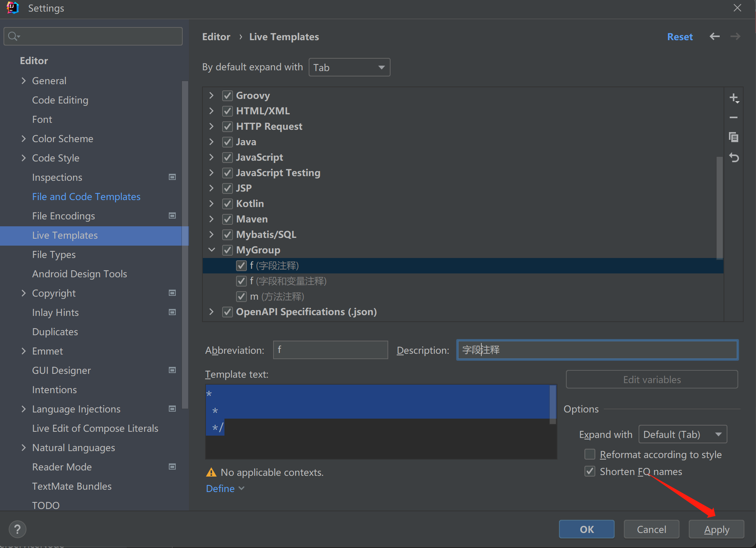Click the project-level icon beside Inspections
Viewport: 756px width, 548px height.
(172, 177)
